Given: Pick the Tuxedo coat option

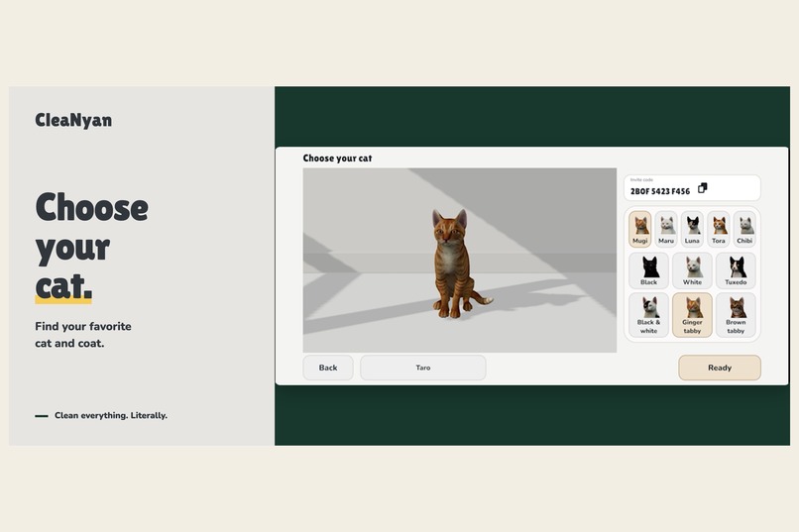Looking at the screenshot, I should coord(736,270).
